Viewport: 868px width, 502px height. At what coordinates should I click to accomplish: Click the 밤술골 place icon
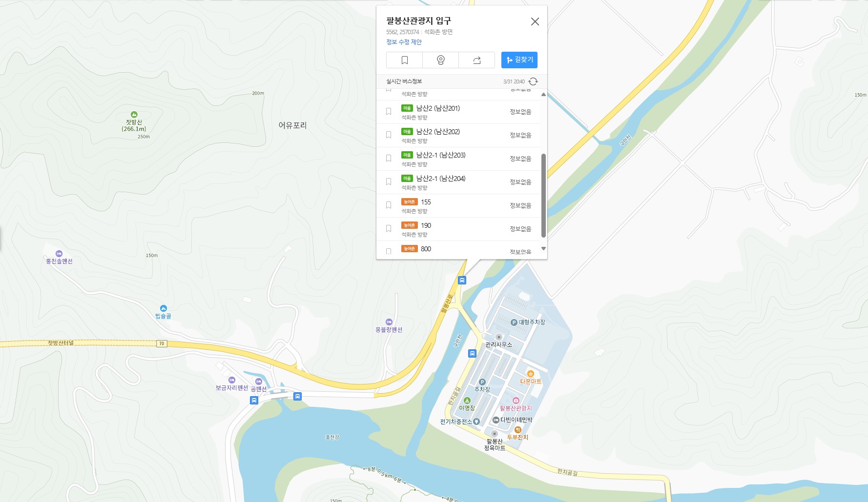pyautogui.click(x=164, y=308)
